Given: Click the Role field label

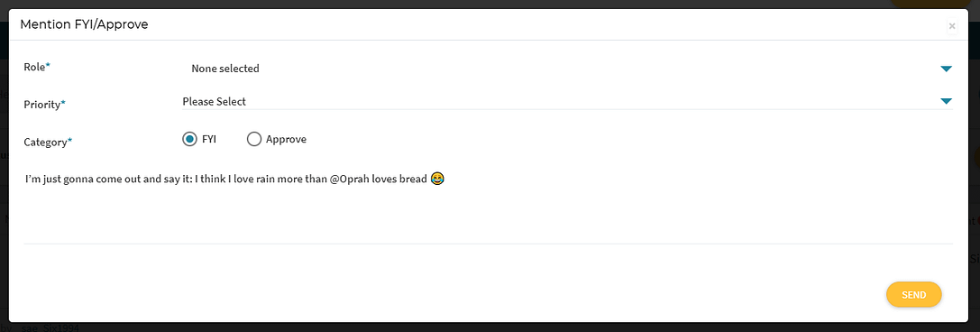Looking at the screenshot, I should pos(37,67).
